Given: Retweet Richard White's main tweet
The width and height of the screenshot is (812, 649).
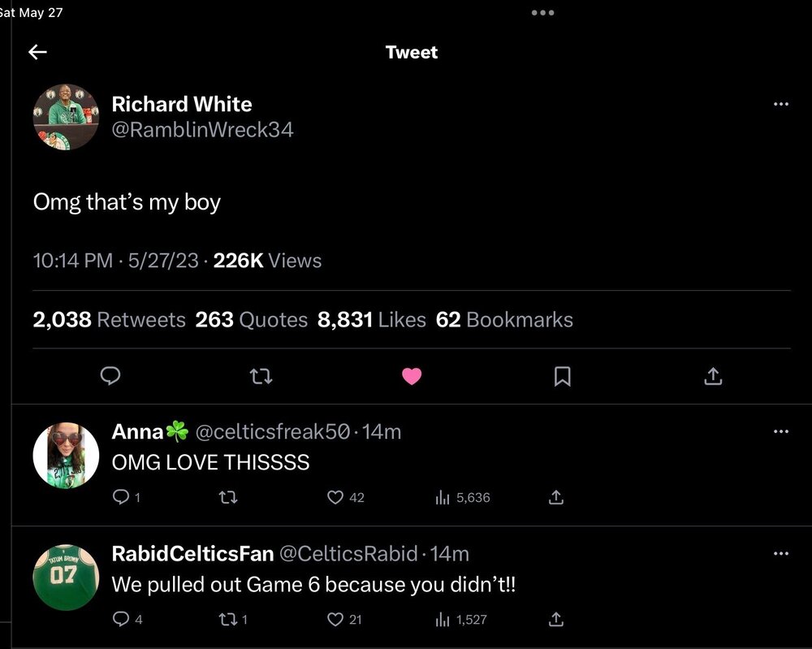Looking at the screenshot, I should point(261,375).
